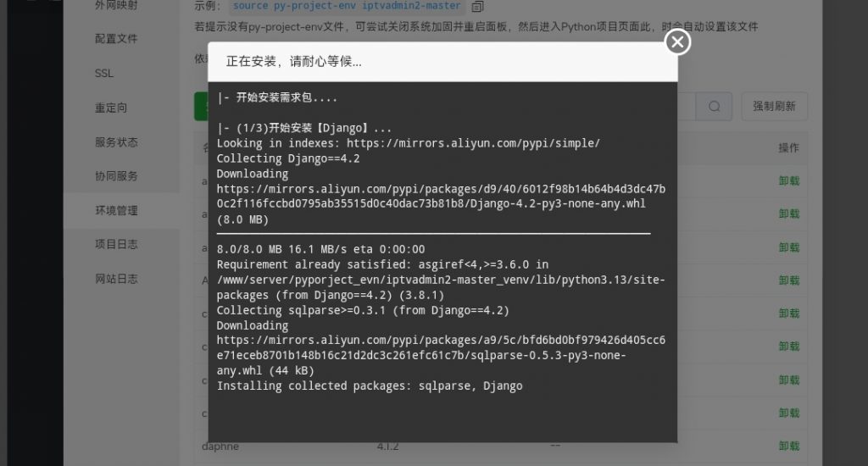Select the 重定向 sidebar item
Viewport: 868px width, 466px height.
pos(111,108)
